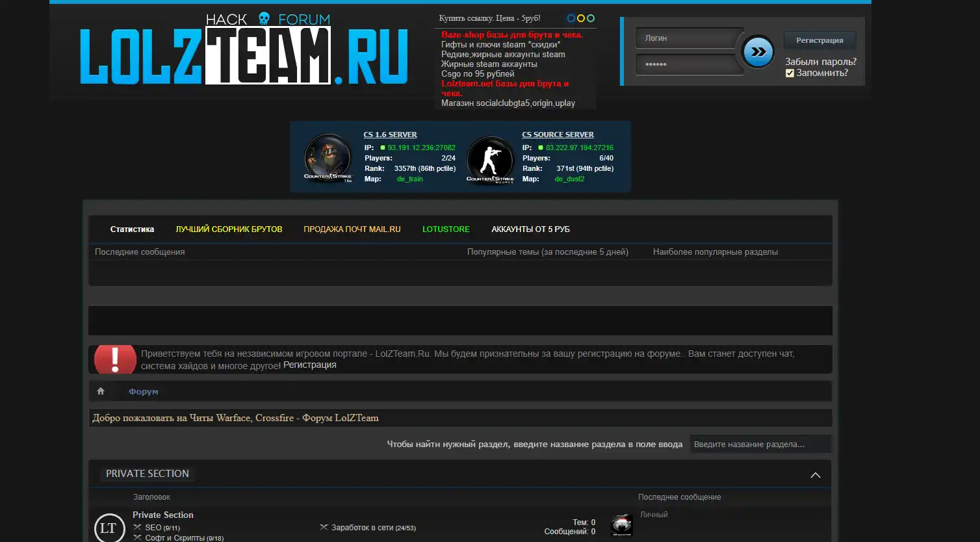Viewport: 980px width, 542px height.
Task: Open the SEO subforum link
Action: click(x=153, y=528)
